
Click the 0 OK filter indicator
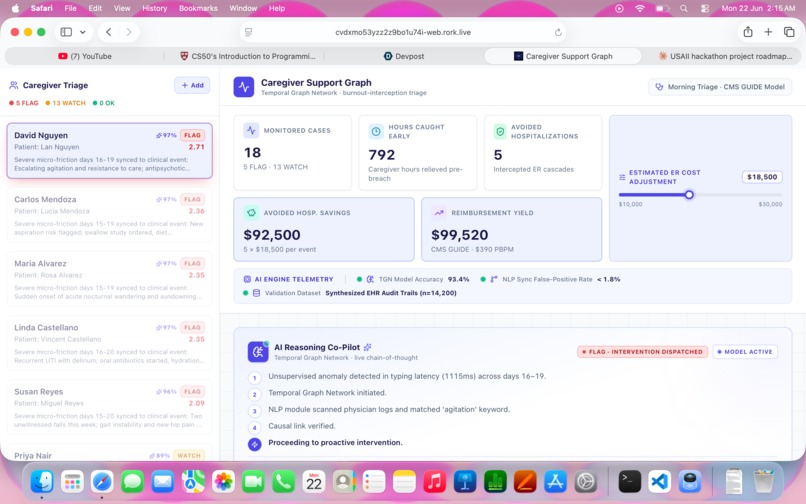[104, 103]
